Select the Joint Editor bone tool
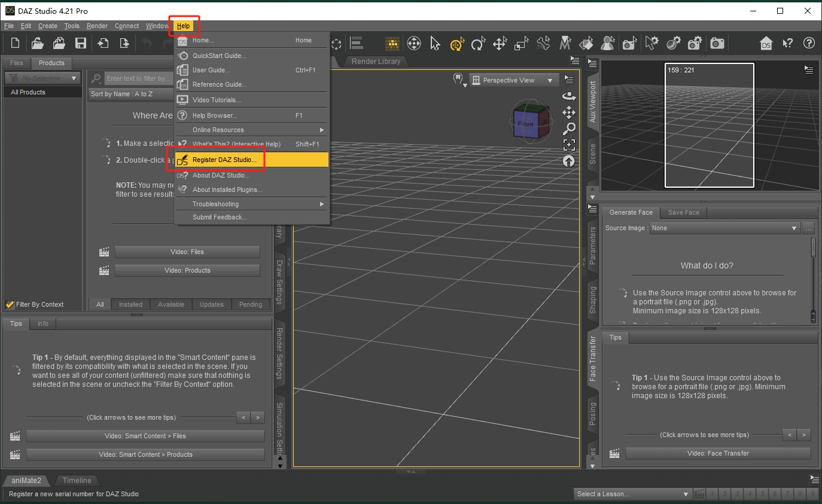The width and height of the screenshot is (822, 504). coord(543,43)
